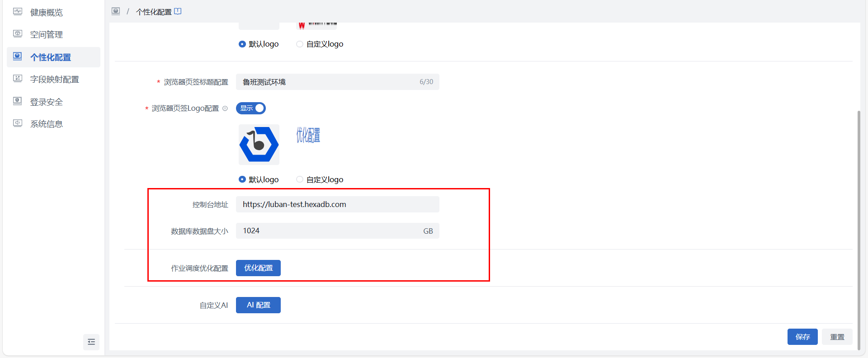Click the AI 配置 button
This screenshot has width=868, height=358.
(x=258, y=305)
